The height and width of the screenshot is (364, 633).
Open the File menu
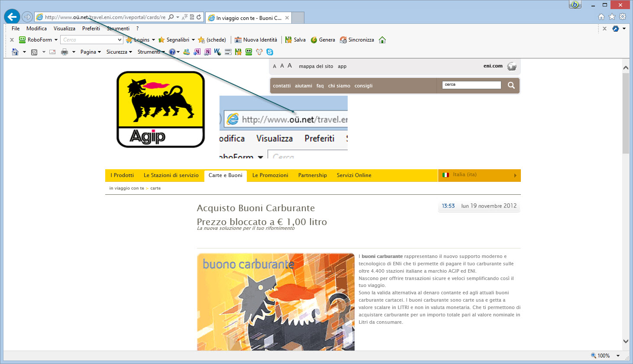(x=16, y=29)
